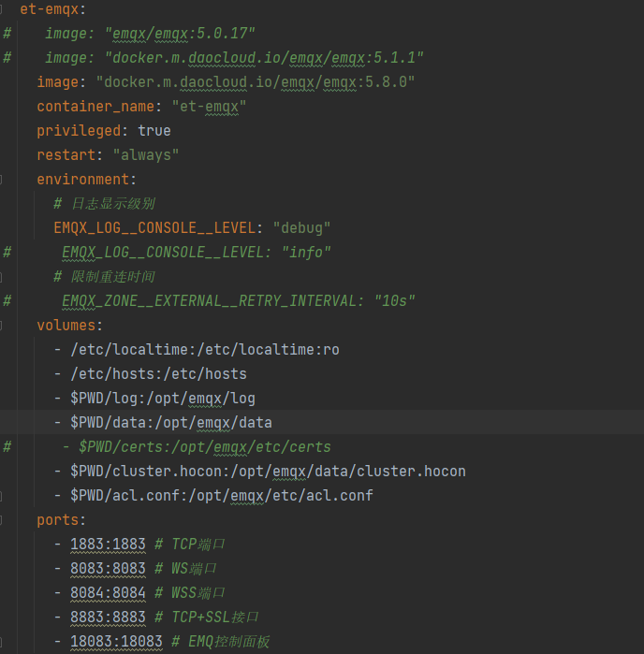The height and width of the screenshot is (654, 644).
Task: Collapse the ports section fold marker
Action: pos(1,519)
